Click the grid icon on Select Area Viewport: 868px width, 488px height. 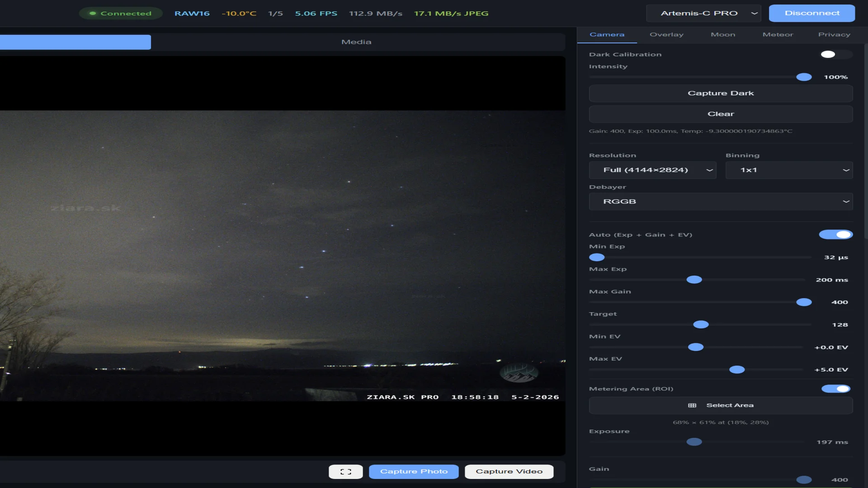tap(692, 405)
